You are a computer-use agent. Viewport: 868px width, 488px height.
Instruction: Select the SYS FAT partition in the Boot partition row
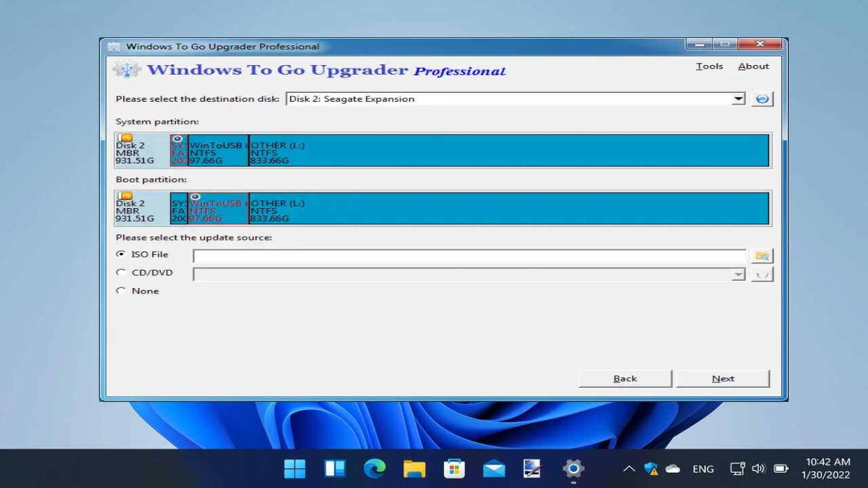(178, 208)
